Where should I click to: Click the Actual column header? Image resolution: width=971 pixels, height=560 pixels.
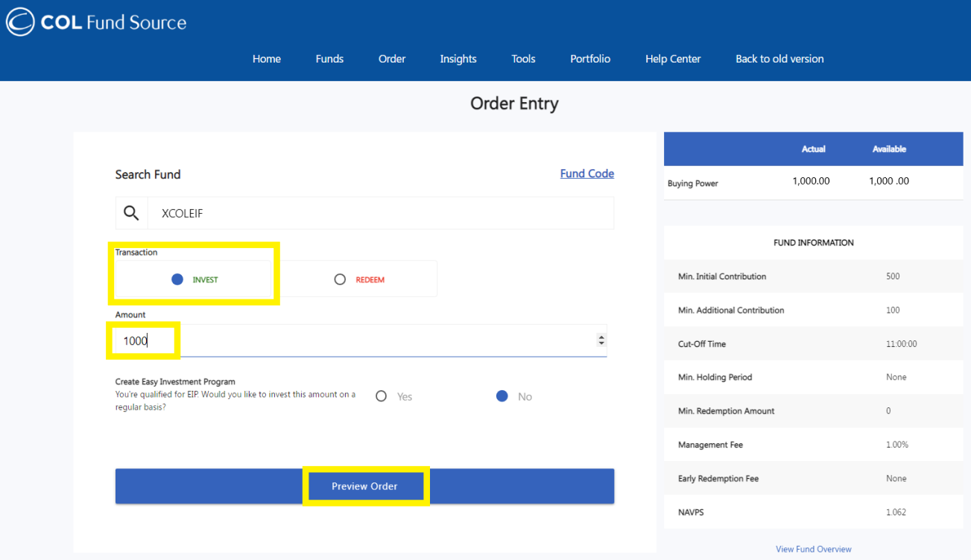(x=814, y=149)
